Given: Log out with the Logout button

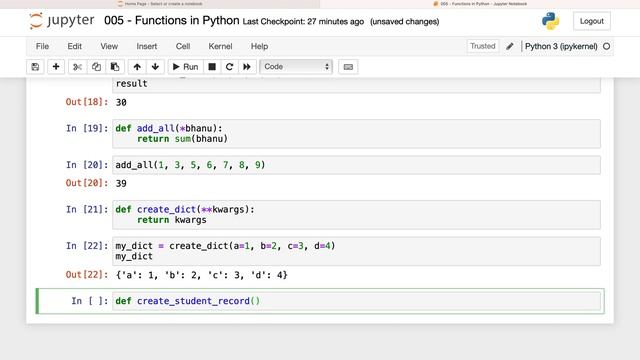Looking at the screenshot, I should click(592, 21).
